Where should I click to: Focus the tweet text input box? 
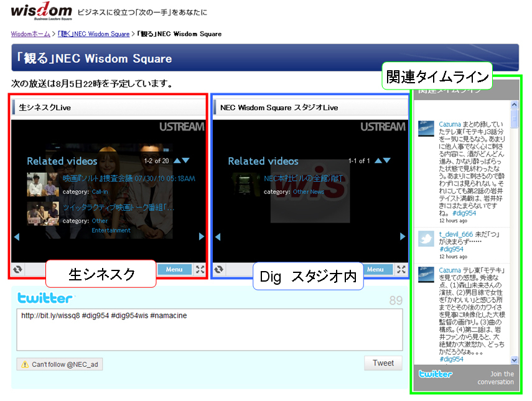[x=210, y=330]
